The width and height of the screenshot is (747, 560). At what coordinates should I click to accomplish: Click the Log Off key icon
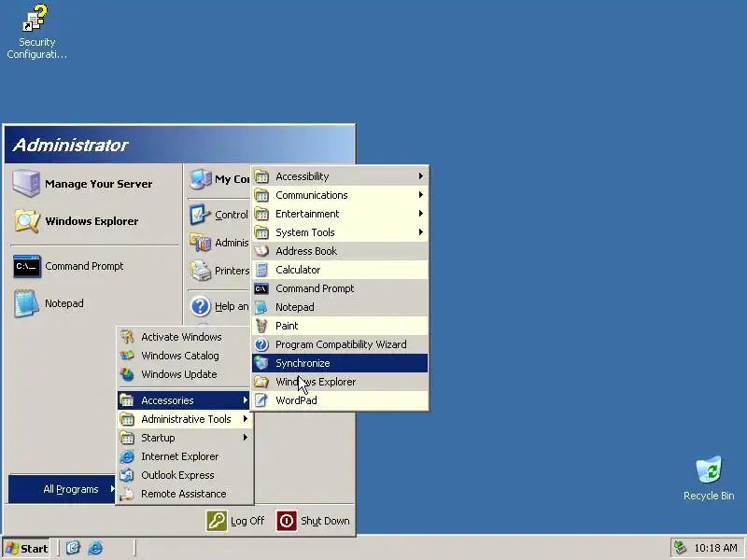[x=217, y=521]
